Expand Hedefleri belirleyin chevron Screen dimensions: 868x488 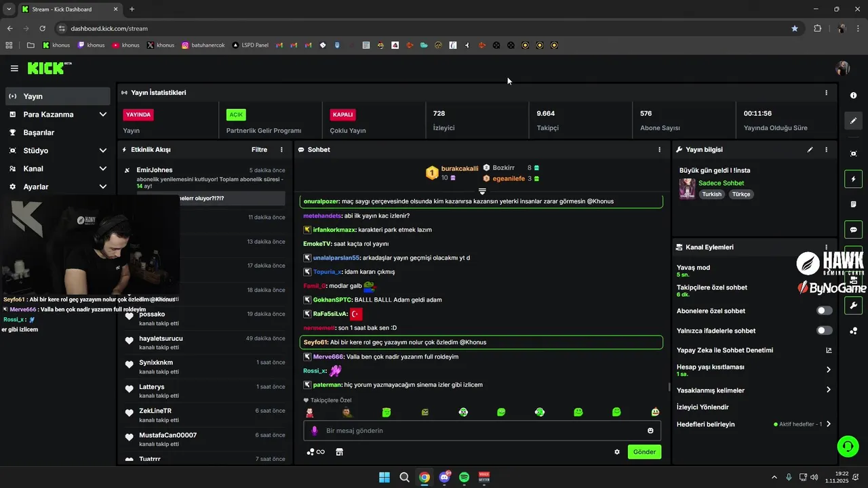[828, 424]
